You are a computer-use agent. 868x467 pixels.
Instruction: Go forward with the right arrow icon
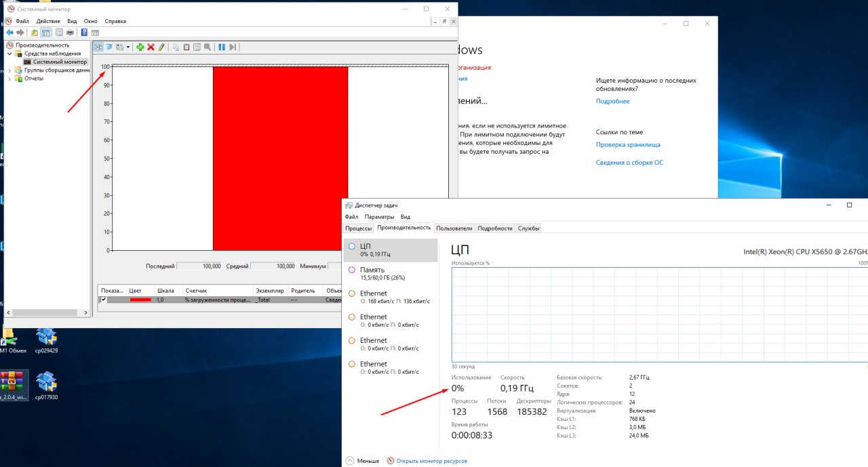coord(20,33)
